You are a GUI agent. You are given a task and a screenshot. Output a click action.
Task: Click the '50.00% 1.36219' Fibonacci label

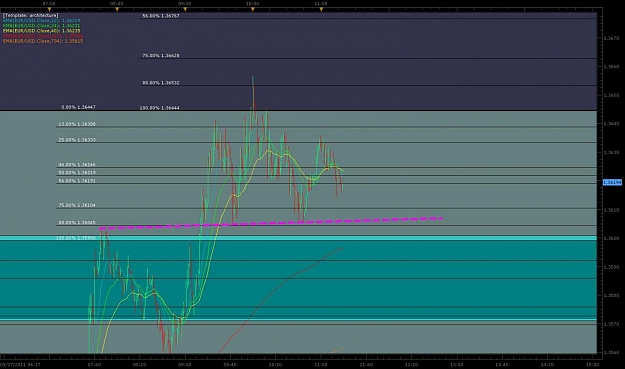(77, 173)
